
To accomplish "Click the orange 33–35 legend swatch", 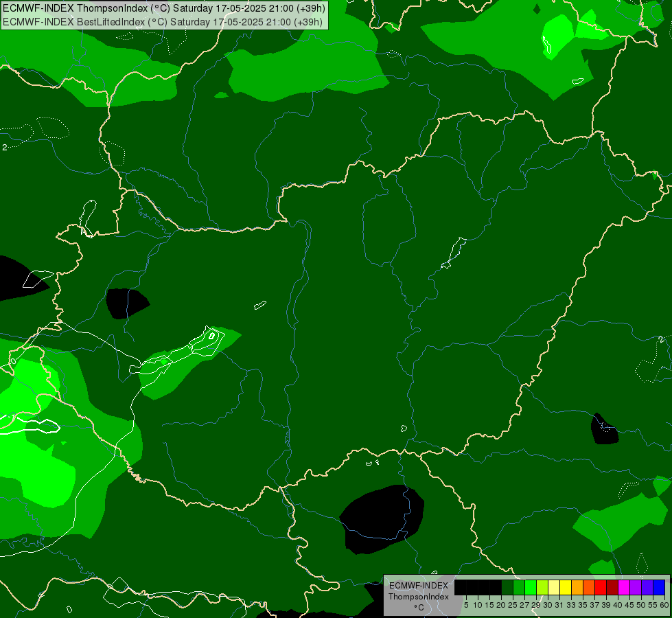I will pyautogui.click(x=577, y=588).
